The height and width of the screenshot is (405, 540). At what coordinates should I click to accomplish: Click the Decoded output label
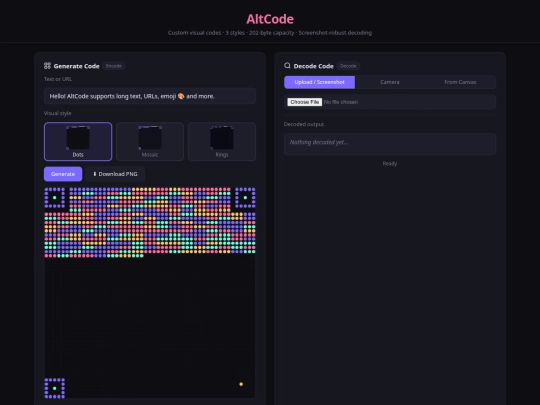(304, 124)
